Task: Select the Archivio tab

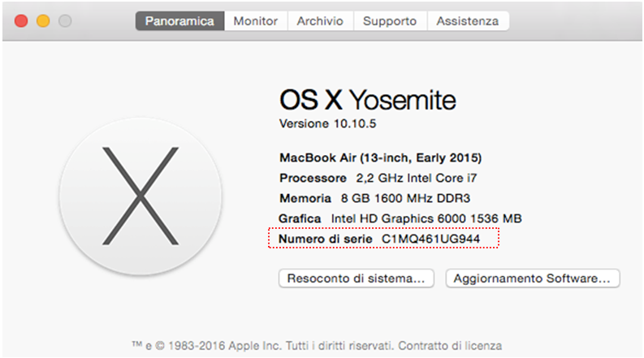Action: tap(320, 21)
